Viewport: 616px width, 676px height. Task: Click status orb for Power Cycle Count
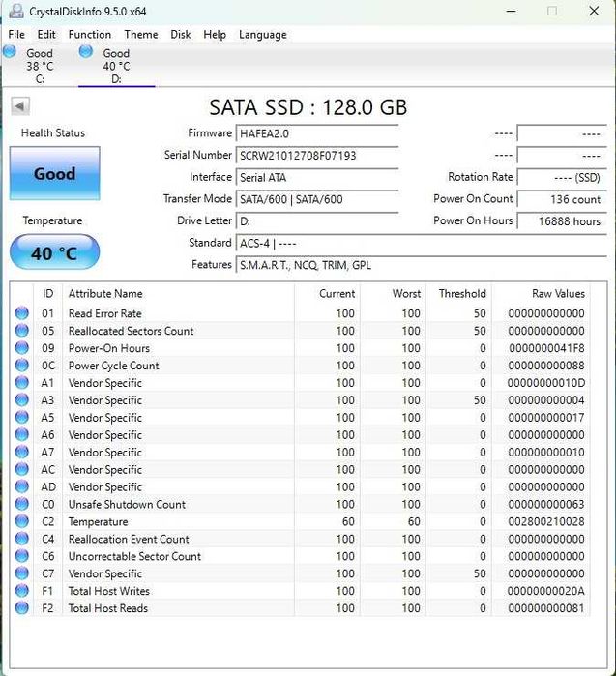tap(22, 366)
